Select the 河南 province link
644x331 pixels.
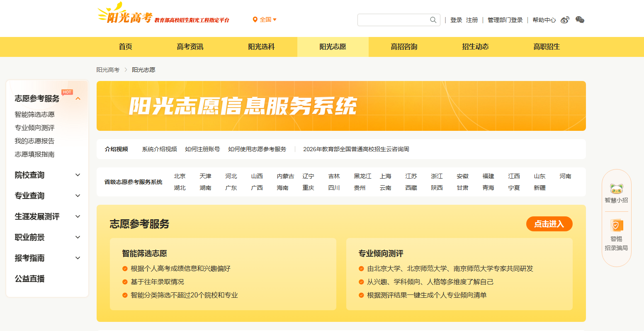click(566, 176)
